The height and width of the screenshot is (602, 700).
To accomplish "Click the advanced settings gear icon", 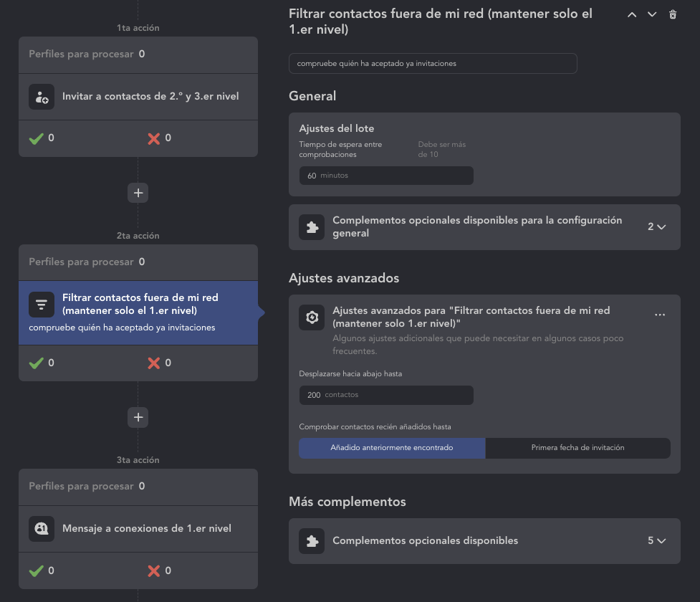I will [312, 317].
